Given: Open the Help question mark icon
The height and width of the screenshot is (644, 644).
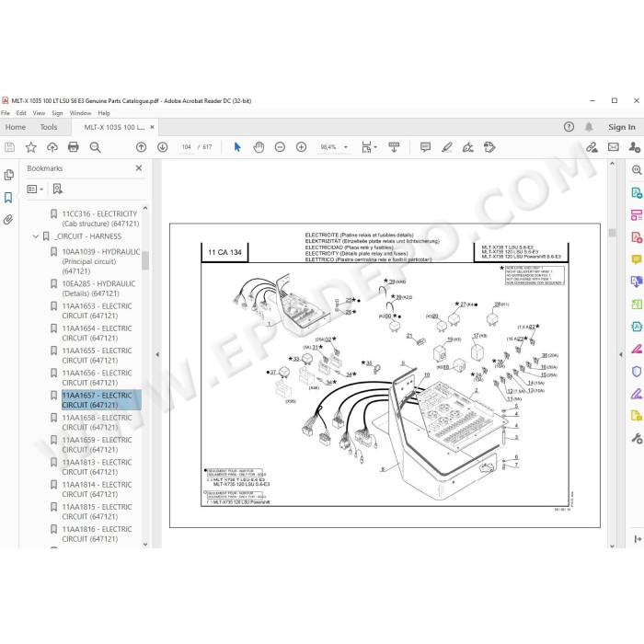Looking at the screenshot, I should (569, 127).
